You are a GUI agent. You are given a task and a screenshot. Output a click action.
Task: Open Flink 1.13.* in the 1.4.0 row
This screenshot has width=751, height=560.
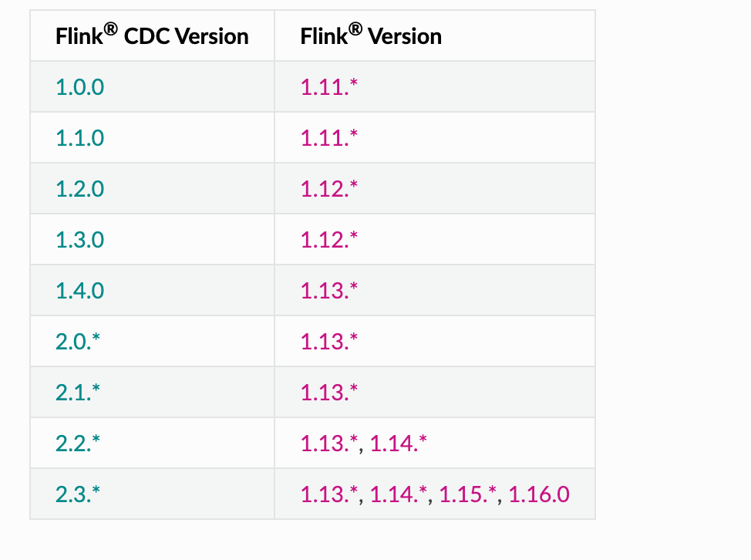(329, 290)
